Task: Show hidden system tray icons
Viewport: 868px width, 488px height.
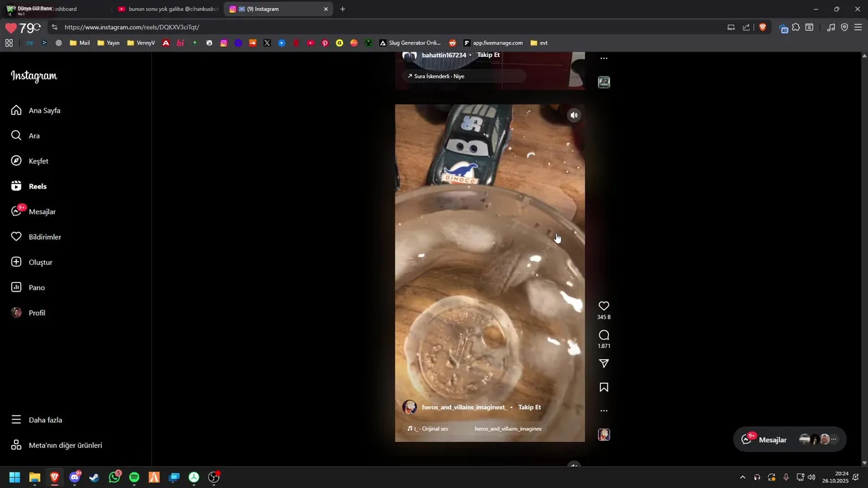Action: tap(743, 477)
